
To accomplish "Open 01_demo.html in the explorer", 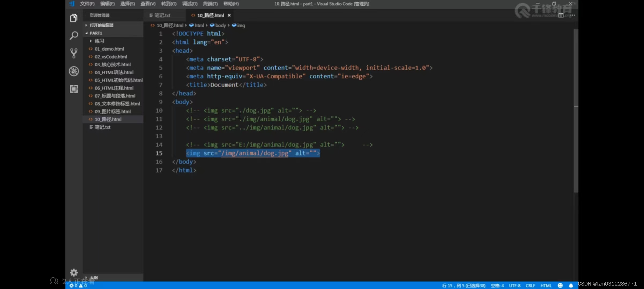I will [113, 49].
